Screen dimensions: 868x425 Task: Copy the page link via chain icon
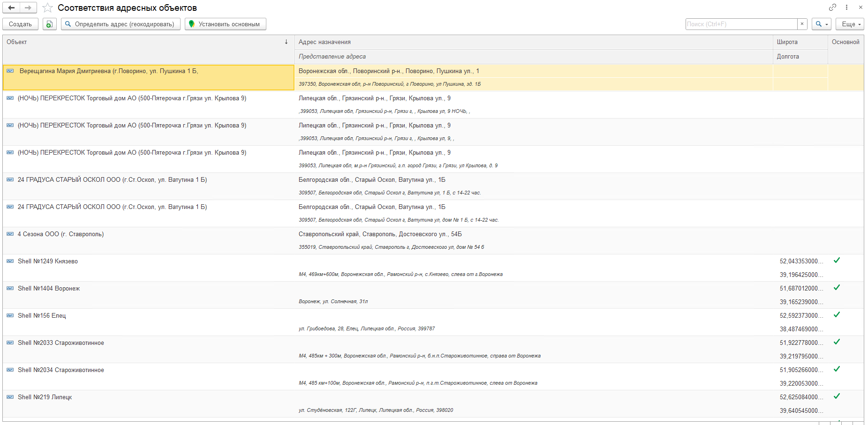pos(832,7)
